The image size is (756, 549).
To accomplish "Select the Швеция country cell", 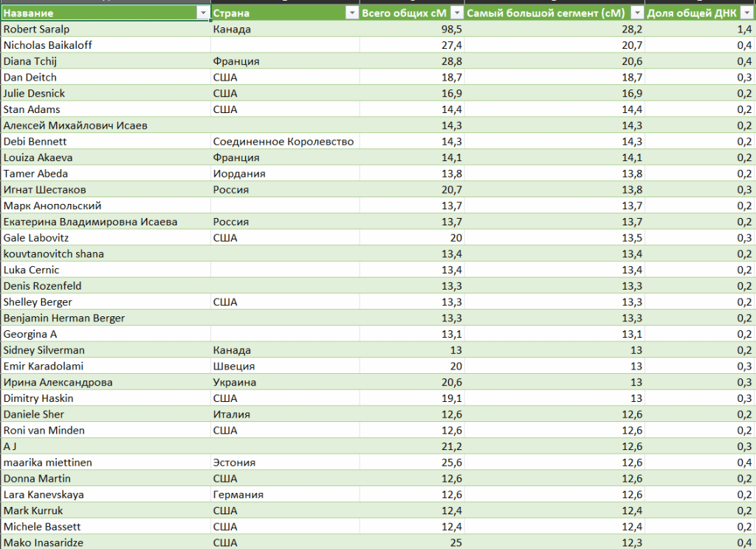I will click(233, 366).
